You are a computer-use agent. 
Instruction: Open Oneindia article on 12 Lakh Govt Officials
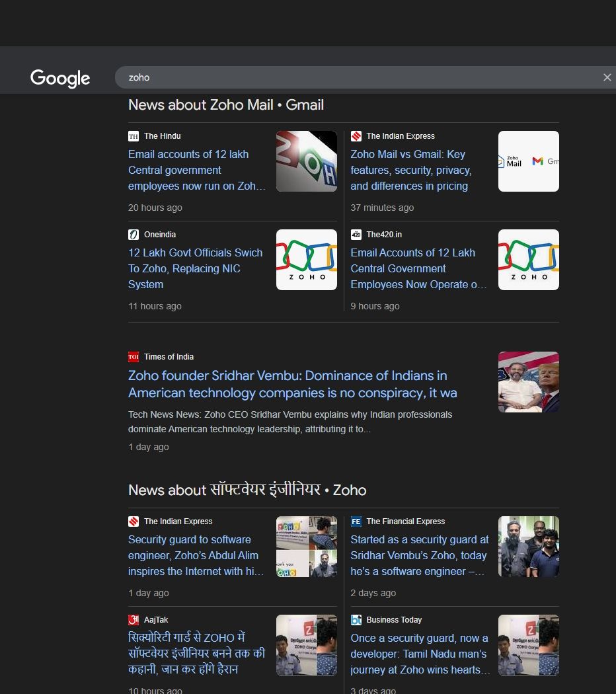(x=195, y=268)
